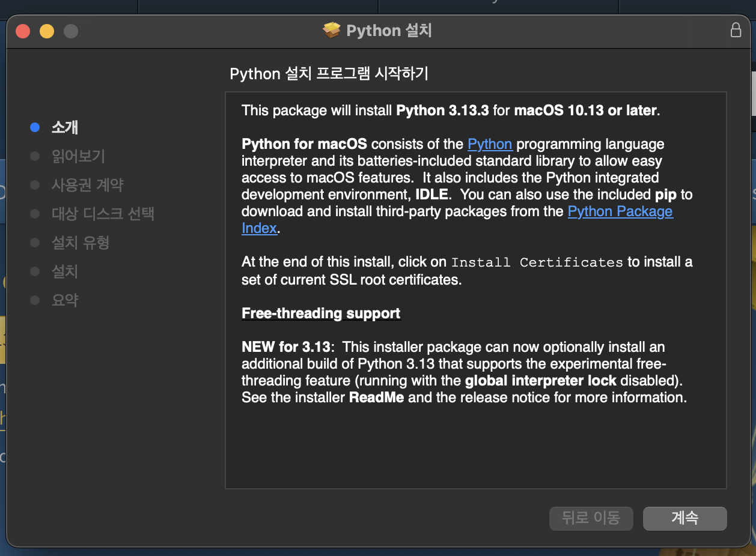Viewport: 756px width, 556px height.
Task: Click the bold 'ReadMe' word
Action: click(x=377, y=397)
